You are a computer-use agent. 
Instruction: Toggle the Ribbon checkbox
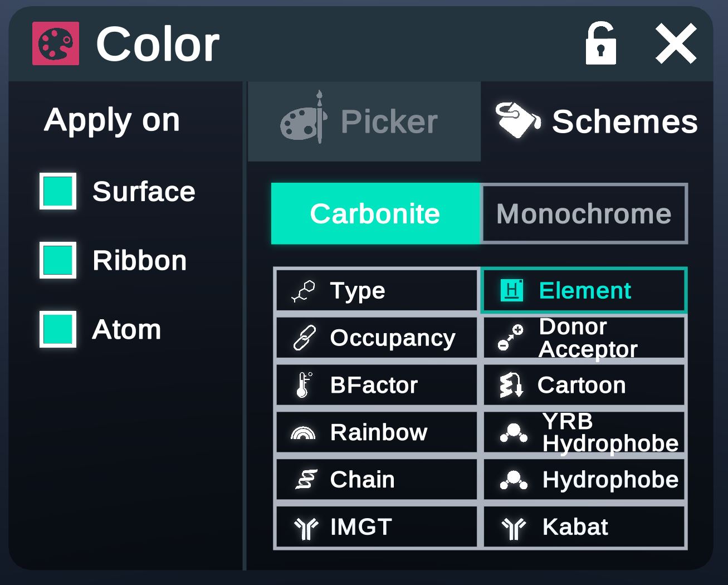click(x=57, y=261)
